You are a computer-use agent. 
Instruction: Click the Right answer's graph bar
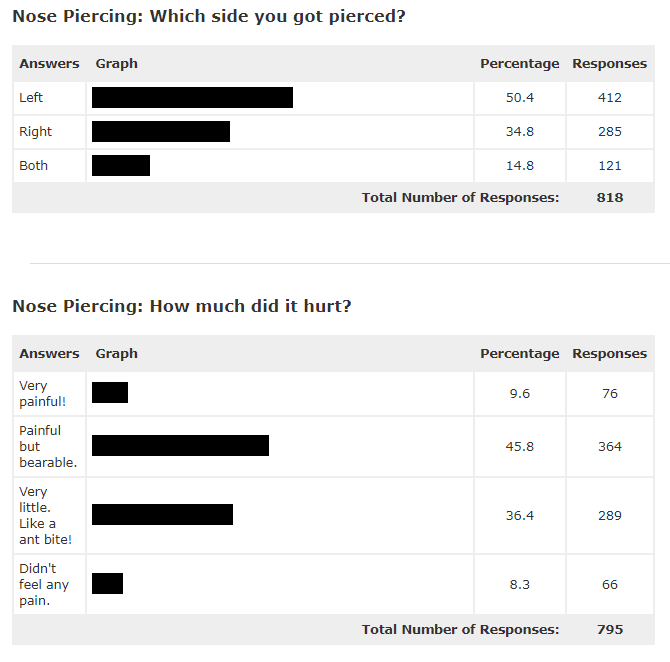pyautogui.click(x=161, y=132)
